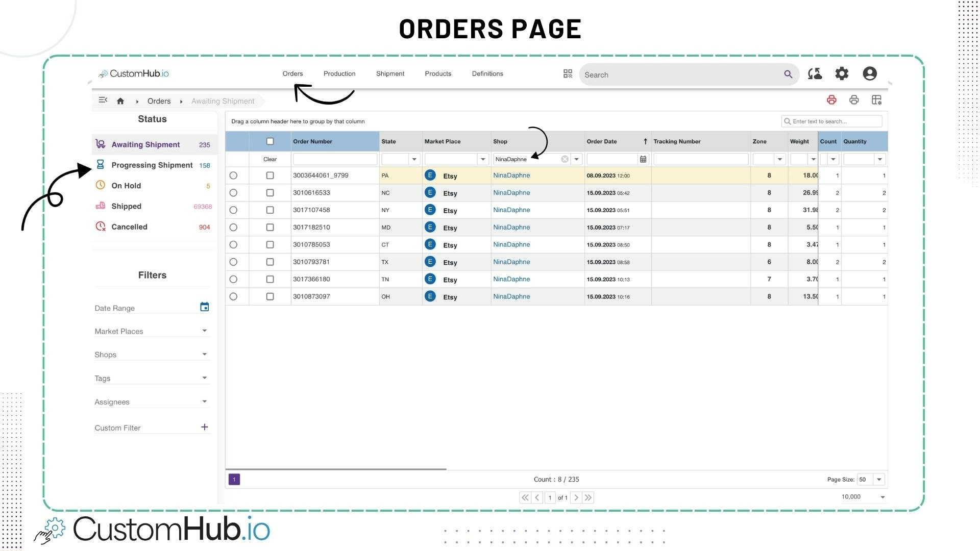Check the box for order 3017182510
The height and width of the screenshot is (551, 980).
click(x=270, y=228)
